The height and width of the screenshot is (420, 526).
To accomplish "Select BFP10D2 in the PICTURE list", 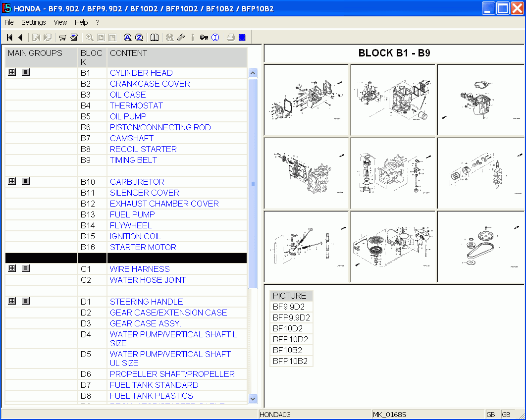I will click(291, 339).
